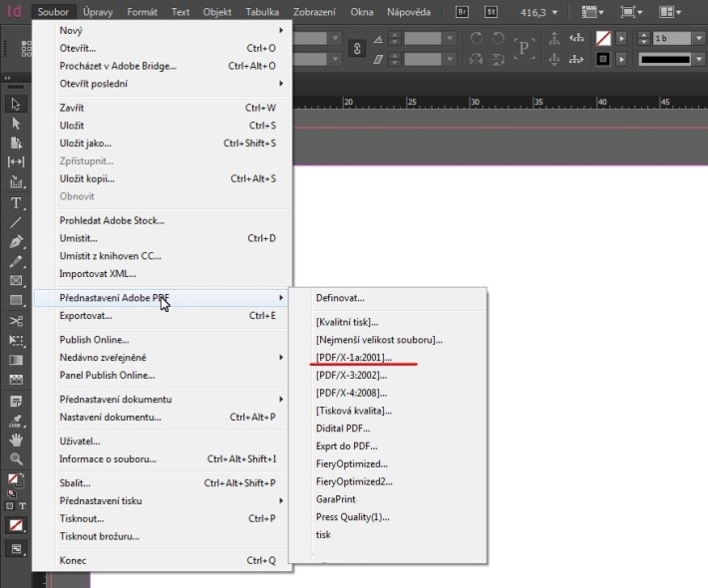Select the Direct Selection tool
Image resolution: width=708 pixels, height=588 pixels.
click(16, 124)
